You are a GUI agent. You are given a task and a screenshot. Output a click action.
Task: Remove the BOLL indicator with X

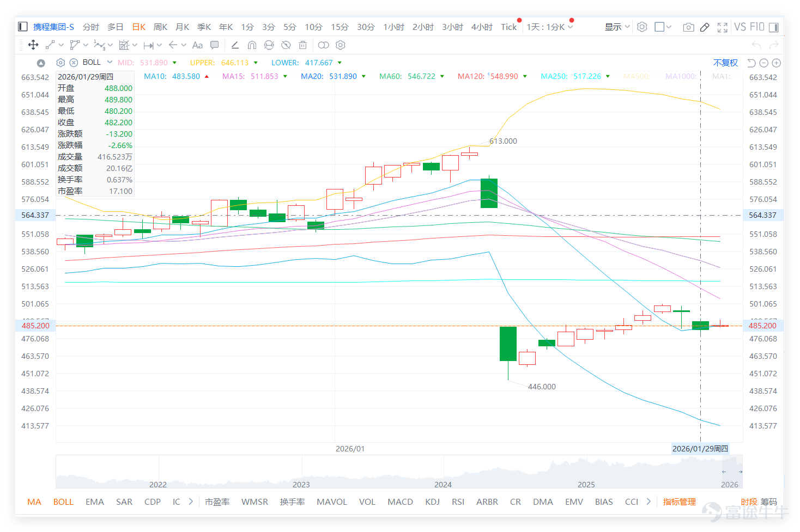[74, 63]
